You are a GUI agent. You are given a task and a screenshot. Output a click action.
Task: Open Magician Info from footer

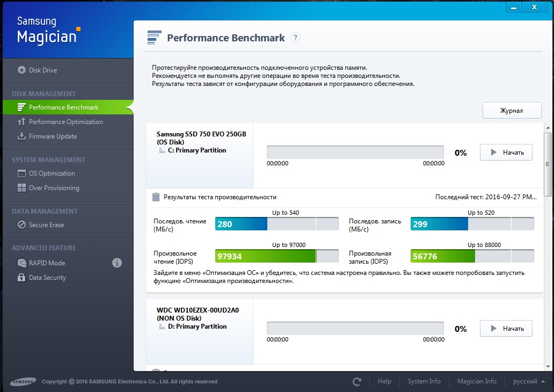[x=477, y=381]
